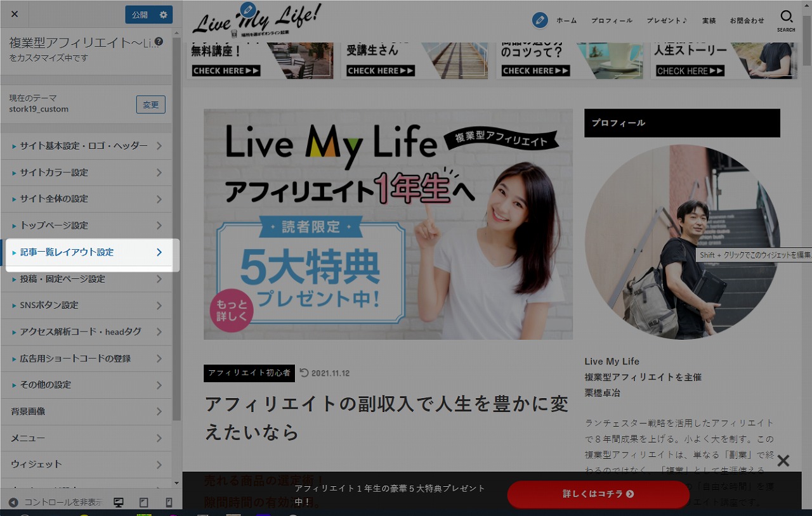Image resolution: width=812 pixels, height=516 pixels.
Task: Click the help question mark icon
Action: [159, 42]
